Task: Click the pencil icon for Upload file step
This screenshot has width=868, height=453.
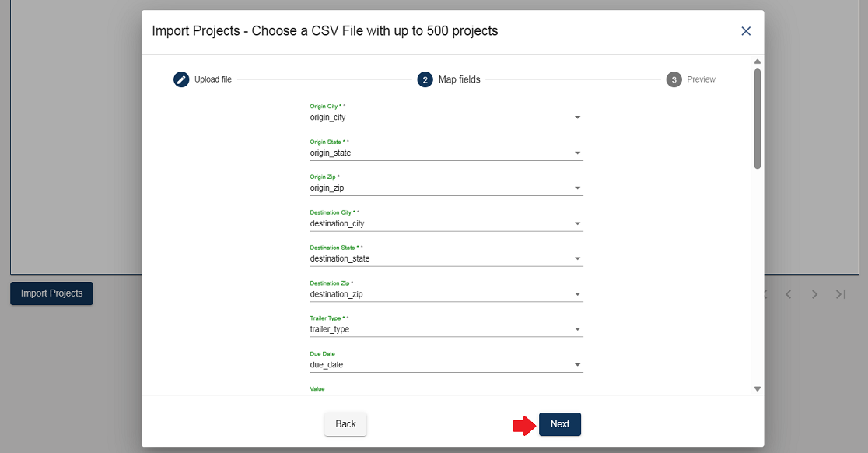Action: [x=181, y=79]
